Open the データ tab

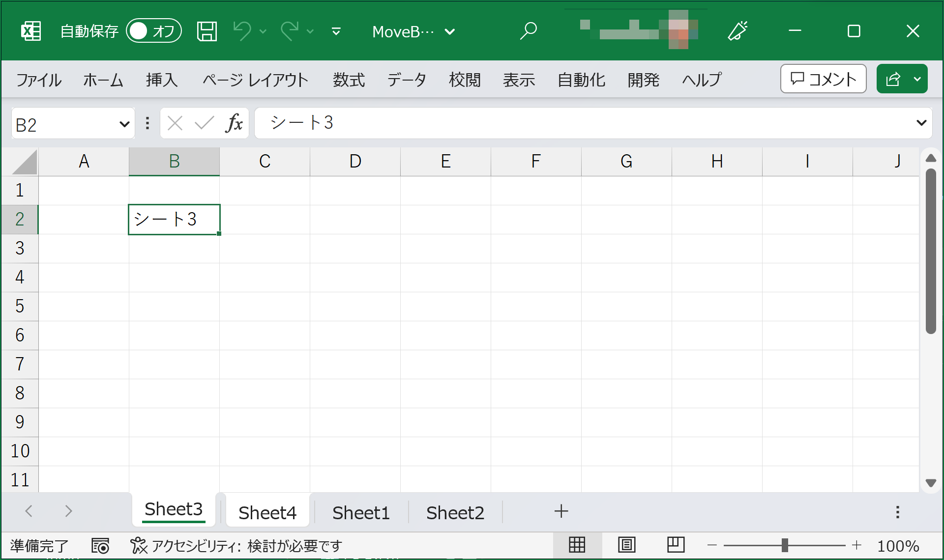click(407, 80)
